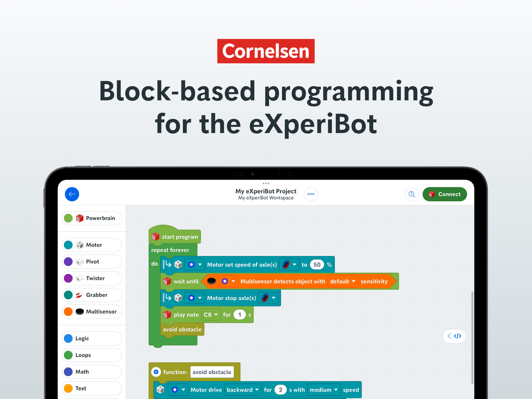Image resolution: width=532 pixels, height=399 pixels.
Task: Open motor selector dropdown in drive block
Action: tap(178, 390)
